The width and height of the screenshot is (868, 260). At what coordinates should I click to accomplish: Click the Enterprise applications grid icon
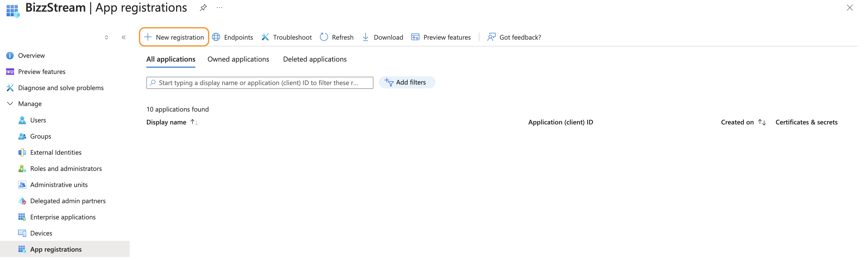22,218
